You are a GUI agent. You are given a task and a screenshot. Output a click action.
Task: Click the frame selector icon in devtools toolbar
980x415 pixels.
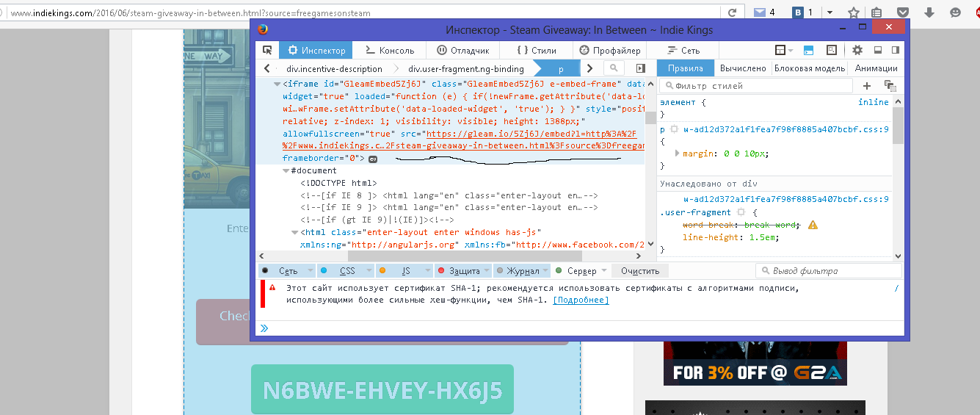[x=781, y=51]
